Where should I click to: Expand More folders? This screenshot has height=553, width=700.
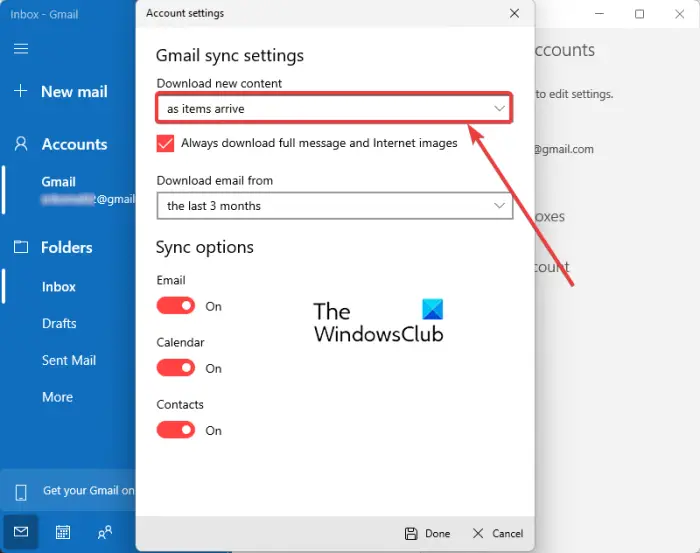pos(57,397)
